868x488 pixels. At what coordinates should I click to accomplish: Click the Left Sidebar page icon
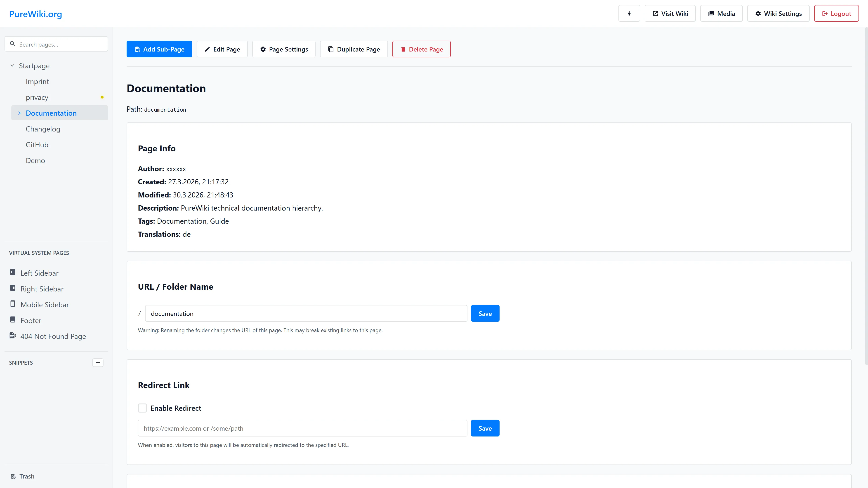(13, 272)
